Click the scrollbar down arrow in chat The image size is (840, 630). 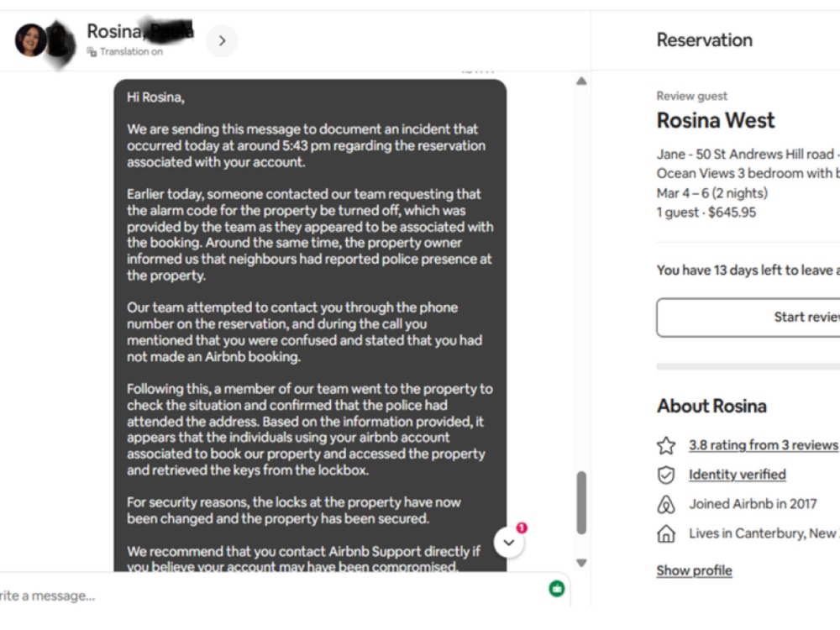[x=581, y=563]
